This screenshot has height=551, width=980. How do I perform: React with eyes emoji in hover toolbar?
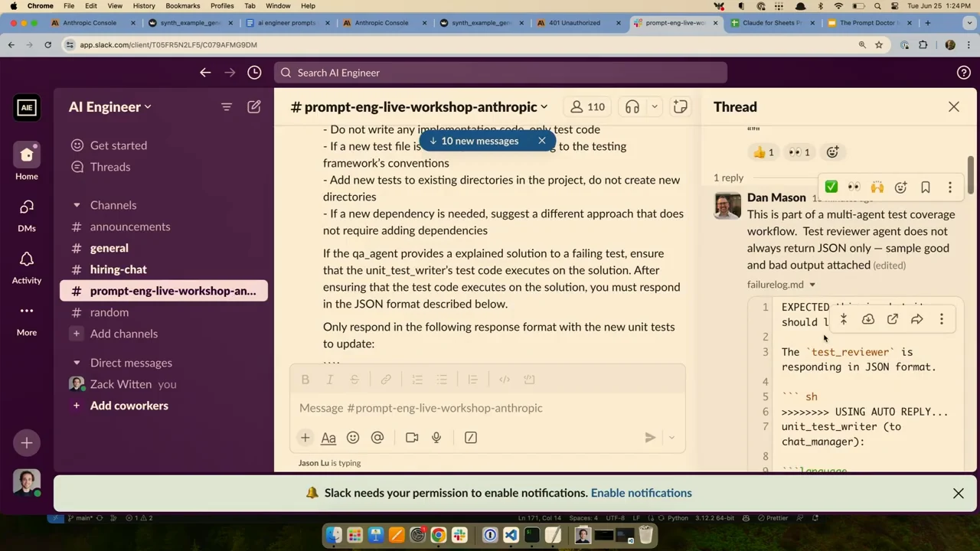(854, 187)
